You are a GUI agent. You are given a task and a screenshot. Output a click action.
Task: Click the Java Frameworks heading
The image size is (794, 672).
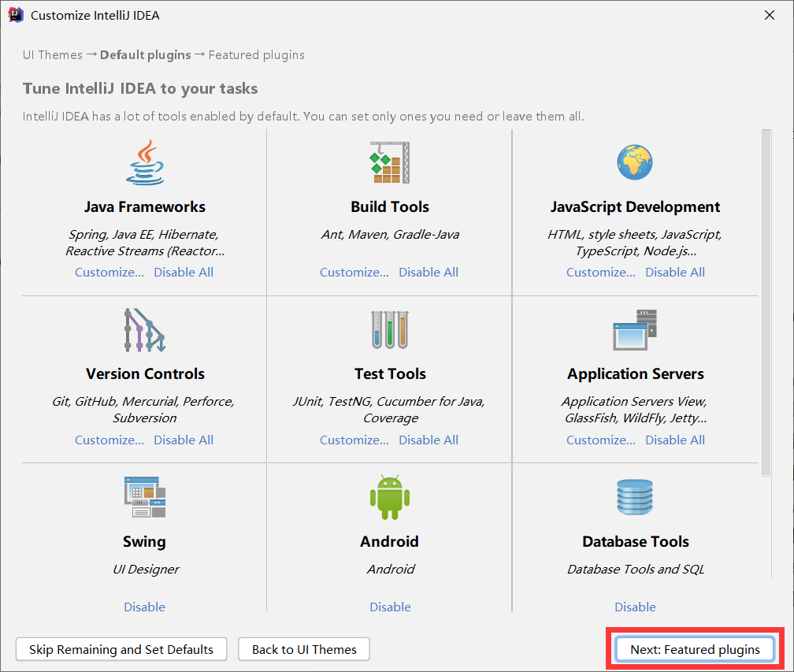[x=145, y=206]
